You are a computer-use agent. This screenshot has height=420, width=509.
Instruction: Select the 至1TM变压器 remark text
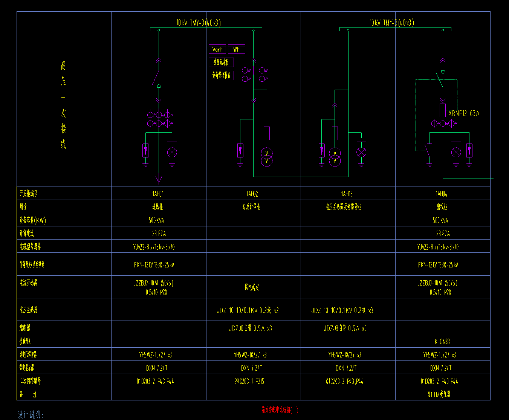[439, 395]
